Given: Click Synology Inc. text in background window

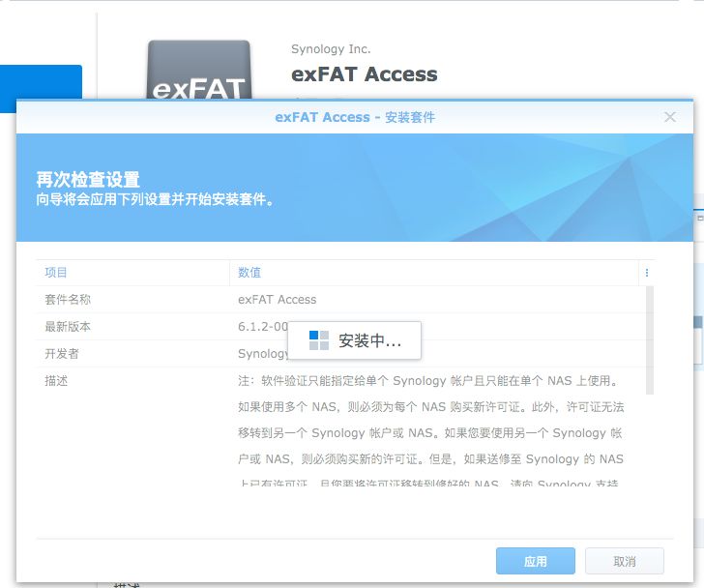Looking at the screenshot, I should tap(331, 49).
